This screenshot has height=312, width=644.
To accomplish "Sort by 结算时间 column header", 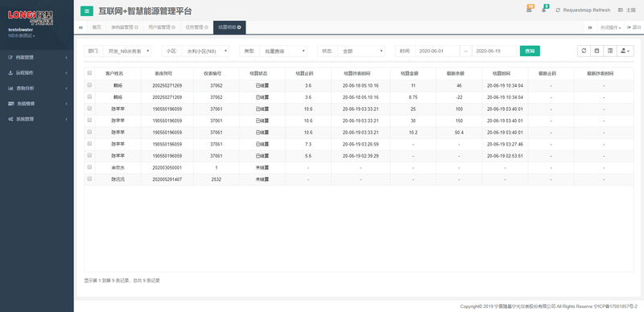I will click(x=505, y=73).
